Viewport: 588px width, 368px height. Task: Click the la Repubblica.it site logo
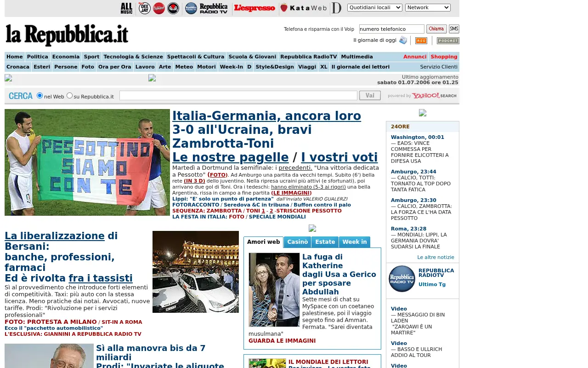click(67, 35)
